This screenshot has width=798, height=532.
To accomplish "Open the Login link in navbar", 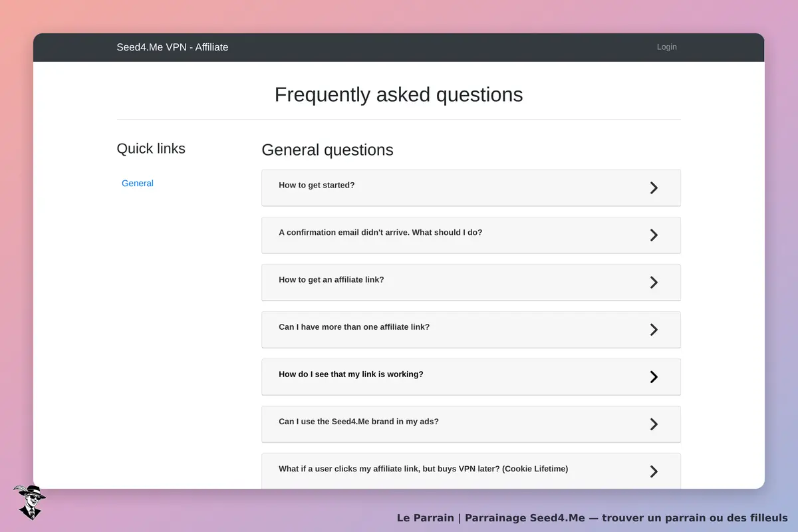I will point(667,47).
